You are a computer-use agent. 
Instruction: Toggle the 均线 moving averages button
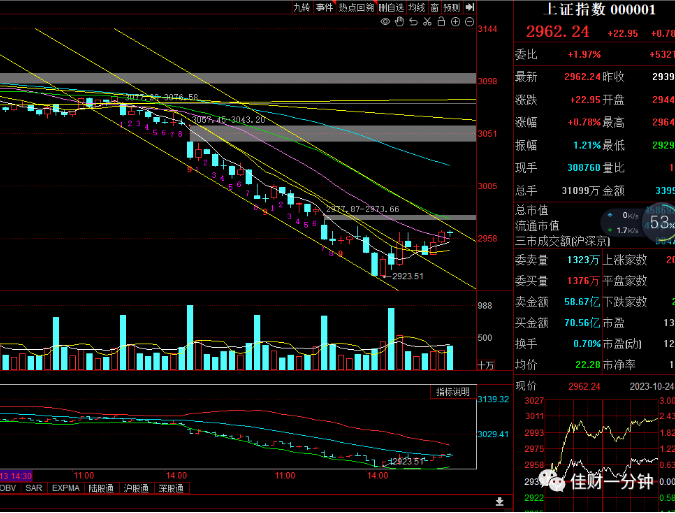[x=417, y=7]
